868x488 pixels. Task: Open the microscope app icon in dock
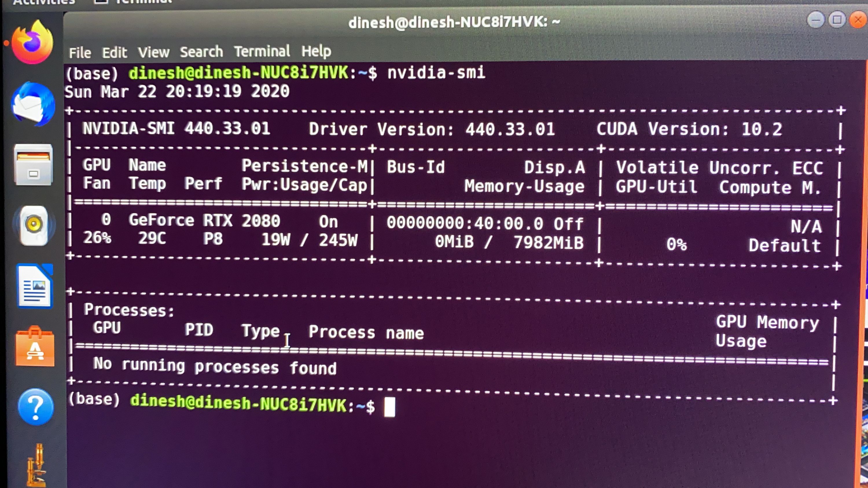(37, 466)
